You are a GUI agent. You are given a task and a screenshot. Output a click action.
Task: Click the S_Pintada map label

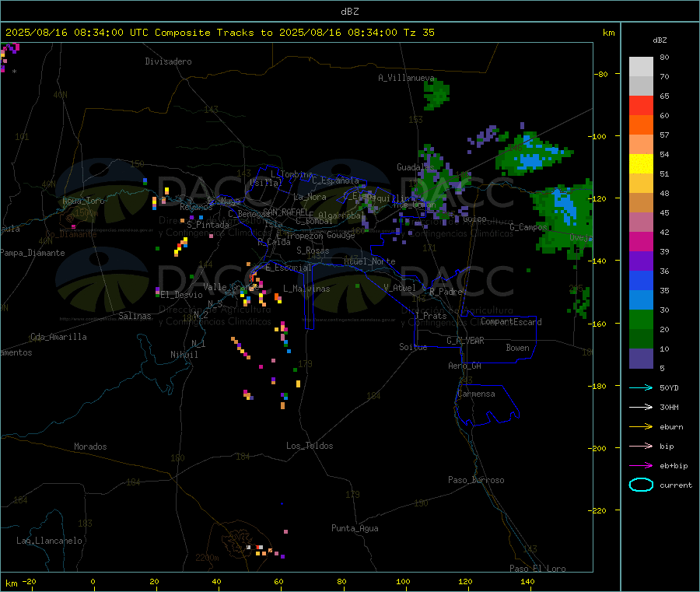point(208,225)
